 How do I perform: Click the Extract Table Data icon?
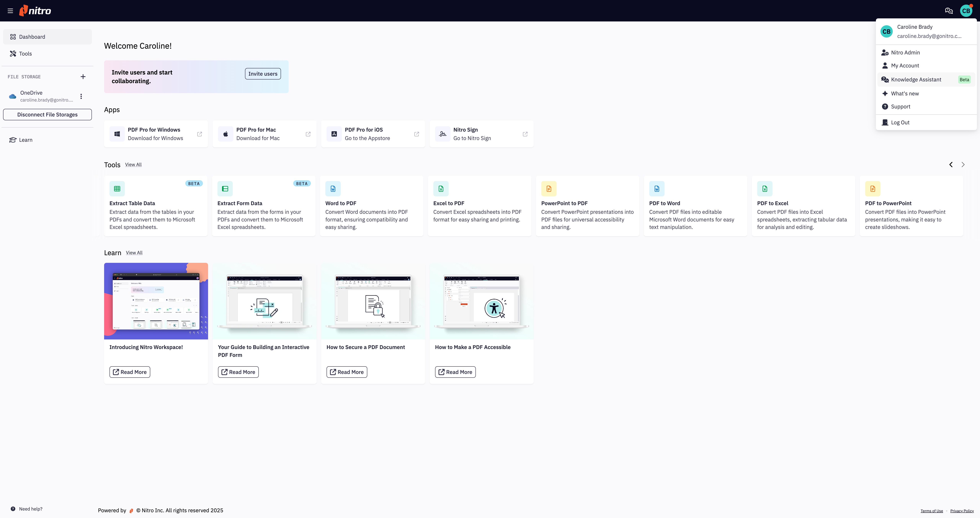tap(117, 189)
